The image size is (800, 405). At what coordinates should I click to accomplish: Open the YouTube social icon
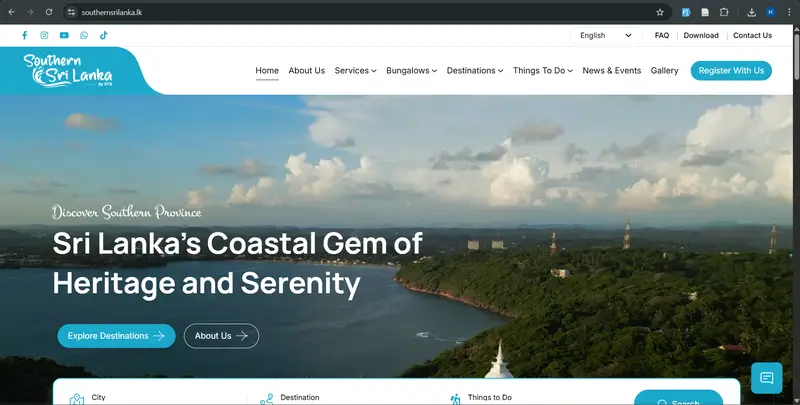pyautogui.click(x=64, y=35)
